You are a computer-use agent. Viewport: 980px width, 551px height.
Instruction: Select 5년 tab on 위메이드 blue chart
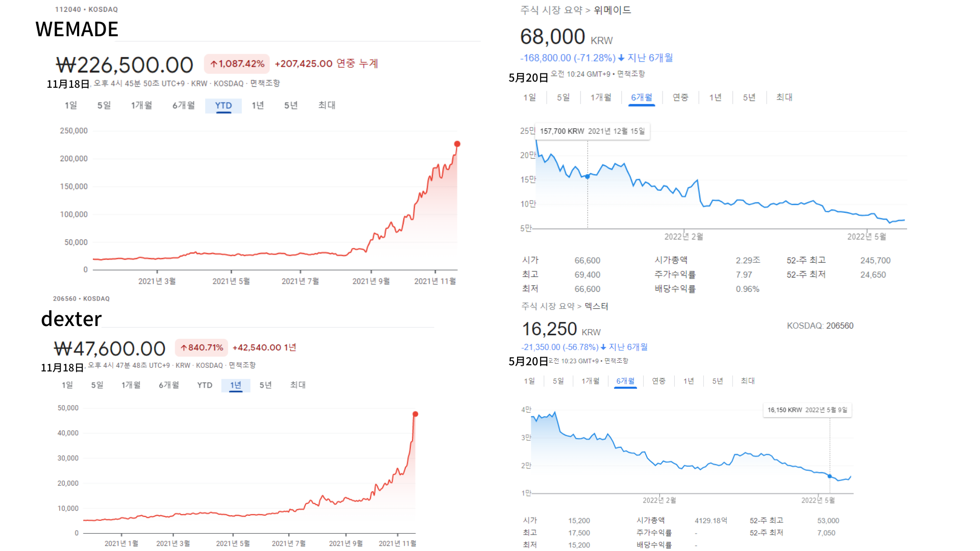coord(749,97)
